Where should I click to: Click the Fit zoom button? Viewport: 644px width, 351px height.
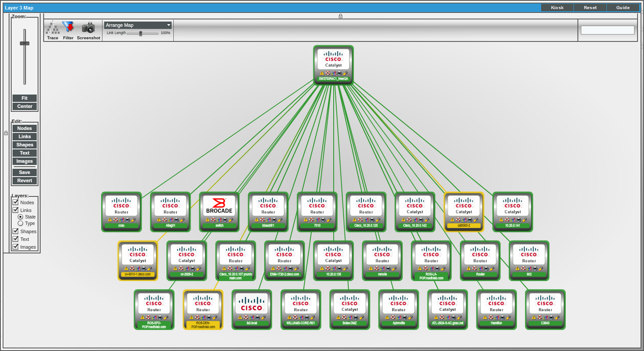coord(25,98)
